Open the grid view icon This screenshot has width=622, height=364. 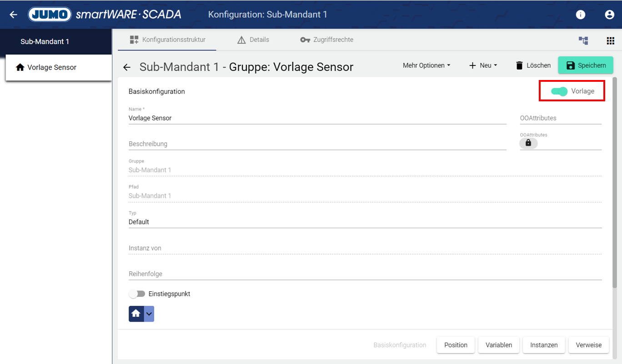pos(610,40)
